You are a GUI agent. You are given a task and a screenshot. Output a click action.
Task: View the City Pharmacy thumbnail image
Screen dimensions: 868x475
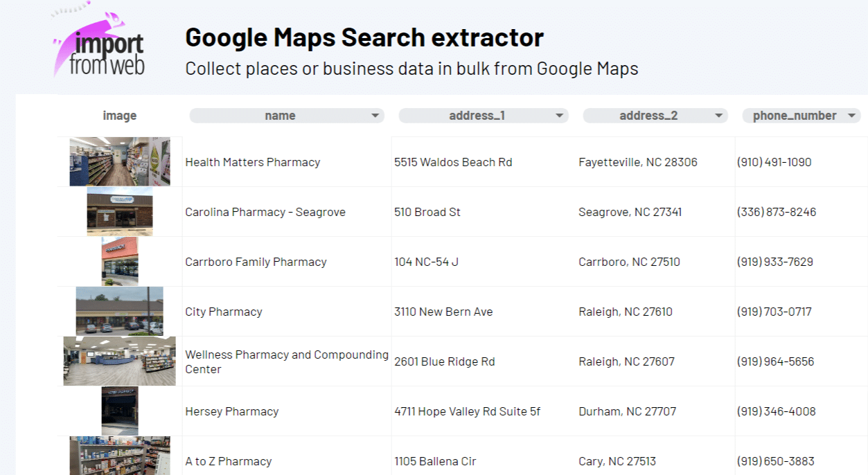(119, 312)
